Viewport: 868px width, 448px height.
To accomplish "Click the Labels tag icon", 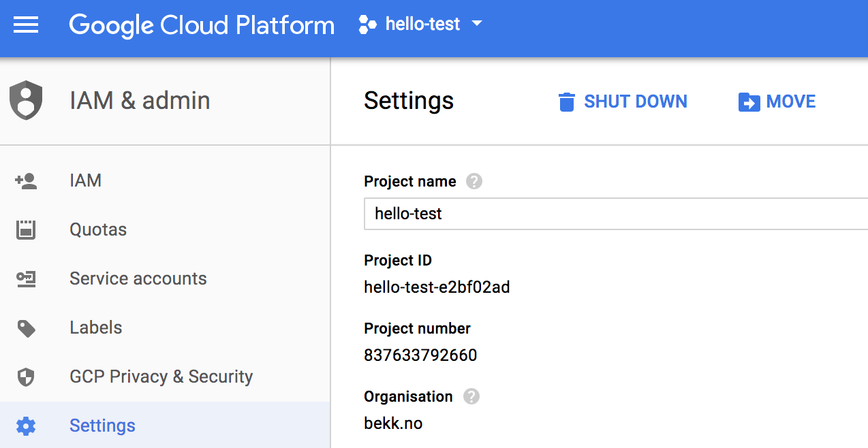I will 26,328.
